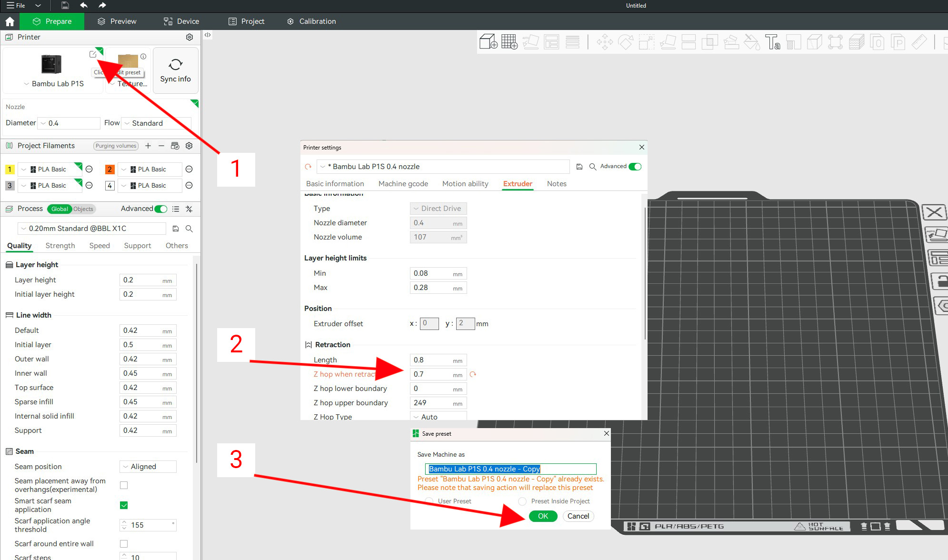
Task: Enable Seam placement away from overhangs checkbox
Action: coord(124,485)
